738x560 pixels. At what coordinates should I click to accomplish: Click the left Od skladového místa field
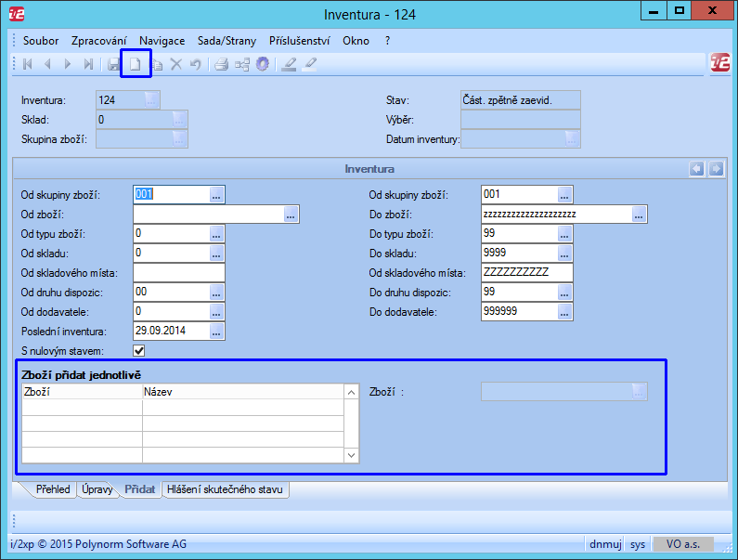[x=179, y=273]
